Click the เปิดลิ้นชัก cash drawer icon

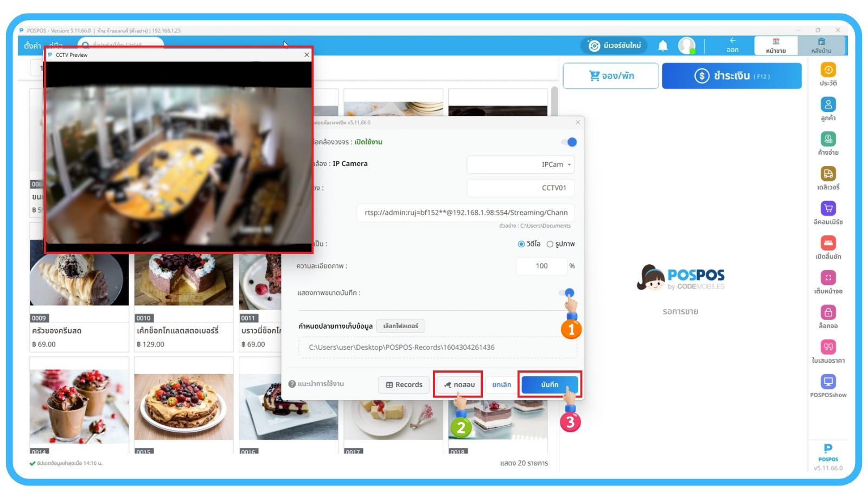coord(828,244)
